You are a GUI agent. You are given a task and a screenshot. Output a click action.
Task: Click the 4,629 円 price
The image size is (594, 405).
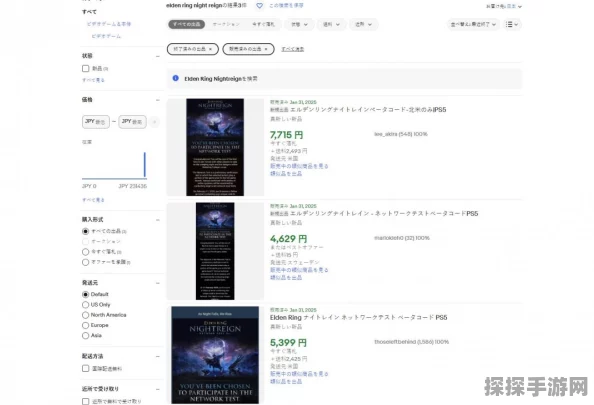288,239
